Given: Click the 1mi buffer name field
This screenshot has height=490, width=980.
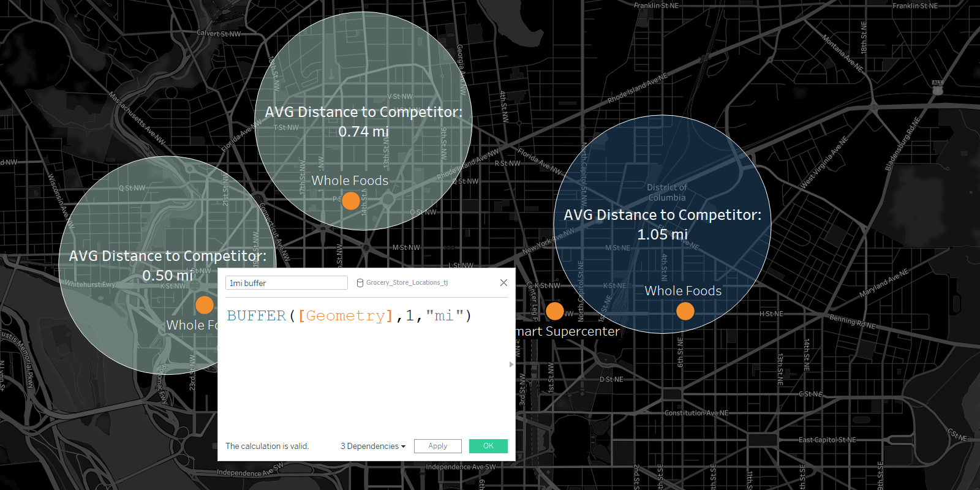Looking at the screenshot, I should [x=287, y=283].
